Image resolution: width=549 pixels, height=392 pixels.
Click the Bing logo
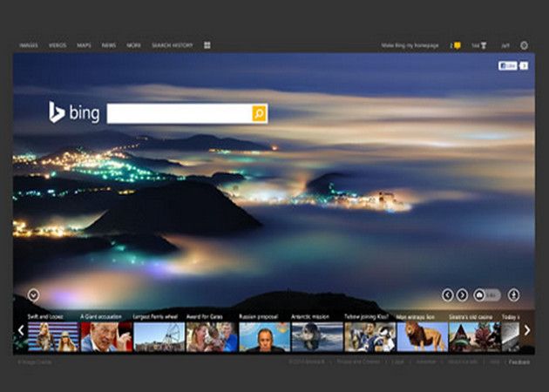coord(73,113)
